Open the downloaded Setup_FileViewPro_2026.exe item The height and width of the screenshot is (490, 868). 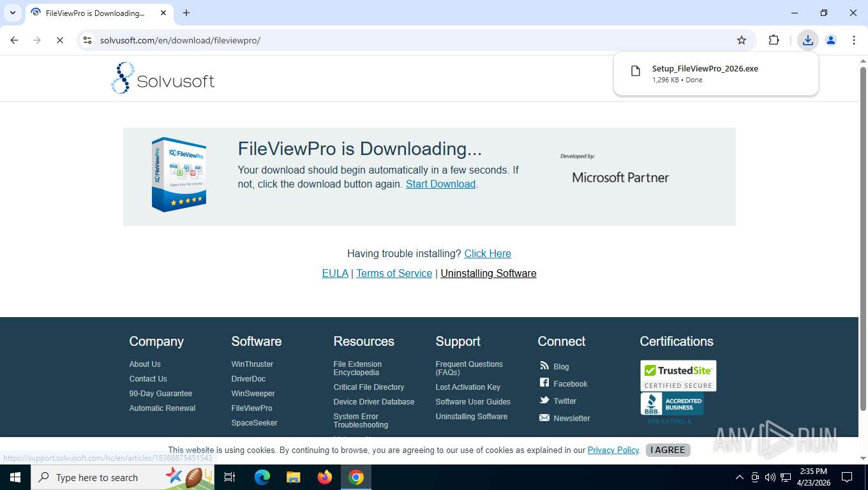pos(715,74)
